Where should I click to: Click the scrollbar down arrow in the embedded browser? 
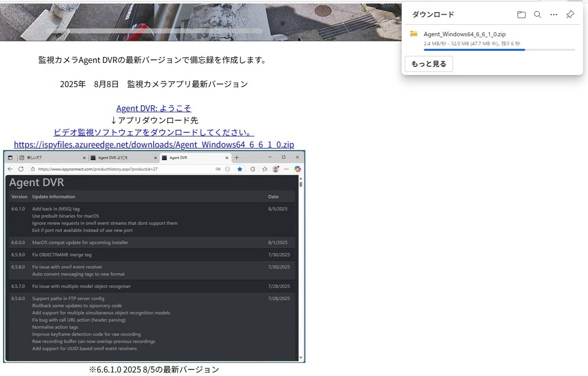click(301, 358)
